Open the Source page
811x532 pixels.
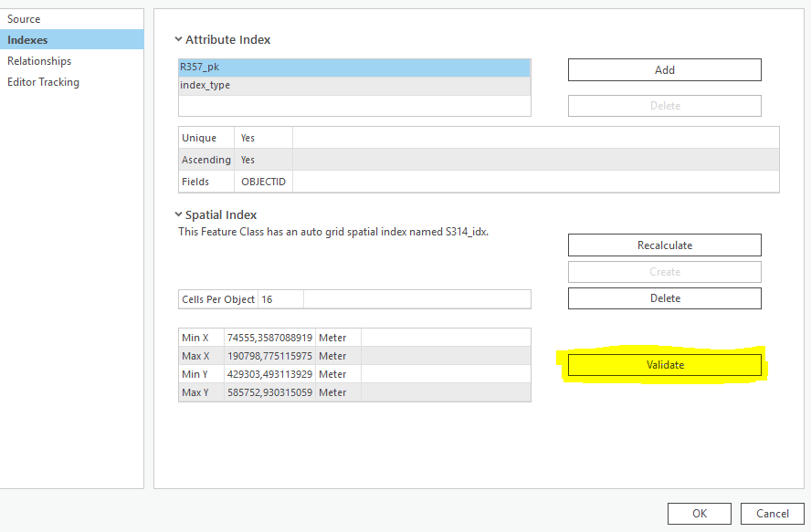pos(24,18)
